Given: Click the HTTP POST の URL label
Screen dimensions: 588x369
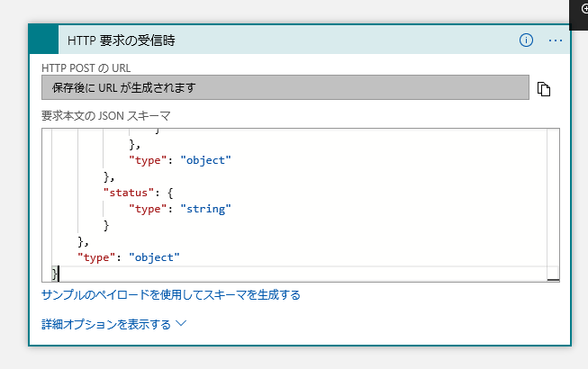Looking at the screenshot, I should [86, 68].
